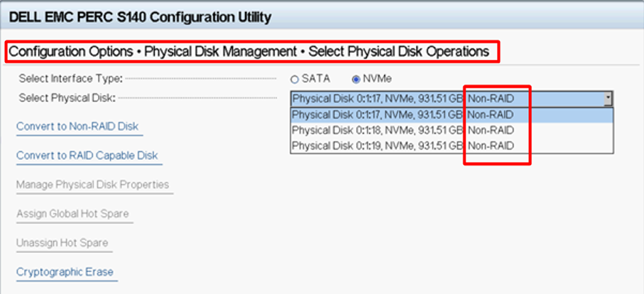This screenshot has width=644, height=294.
Task: Choose Physical Disk 0:1:17 in the list
Action: tap(378, 115)
